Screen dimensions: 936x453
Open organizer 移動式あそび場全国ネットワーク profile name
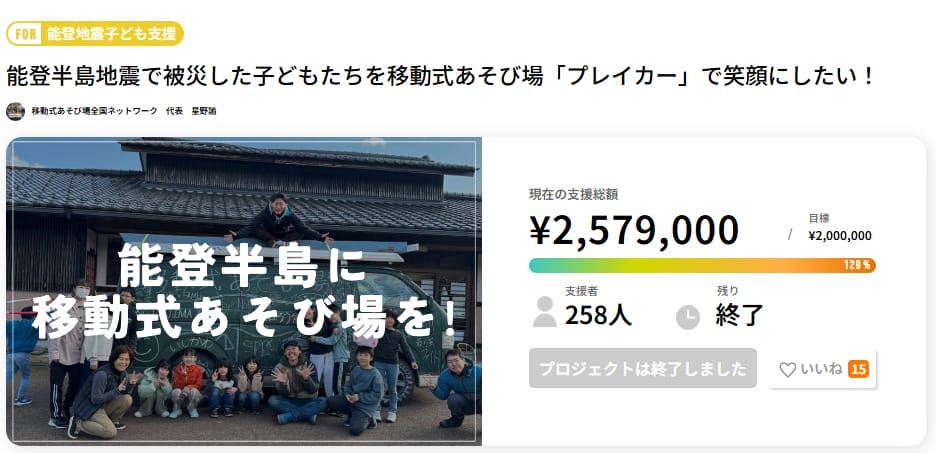(95, 111)
